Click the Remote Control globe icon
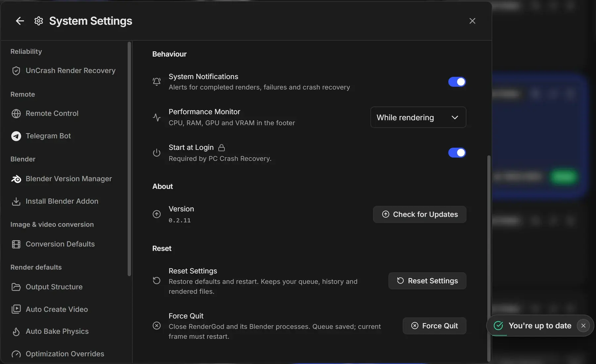The width and height of the screenshot is (596, 364). click(x=16, y=114)
